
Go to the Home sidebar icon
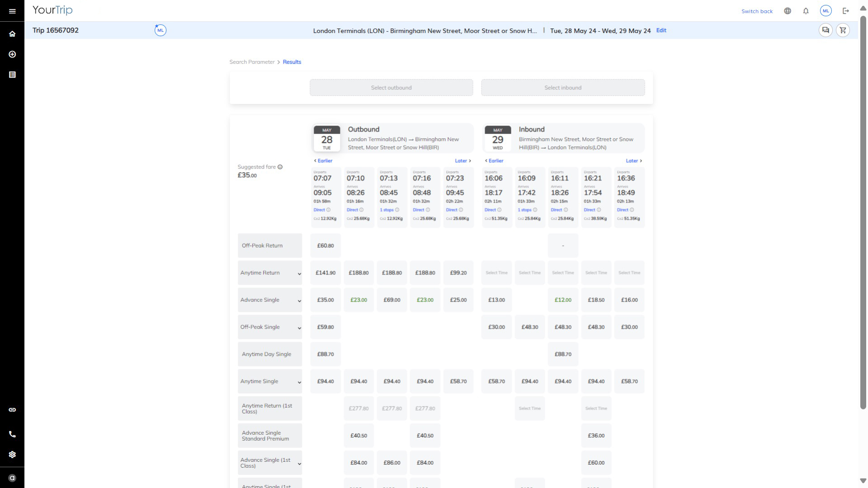(12, 34)
